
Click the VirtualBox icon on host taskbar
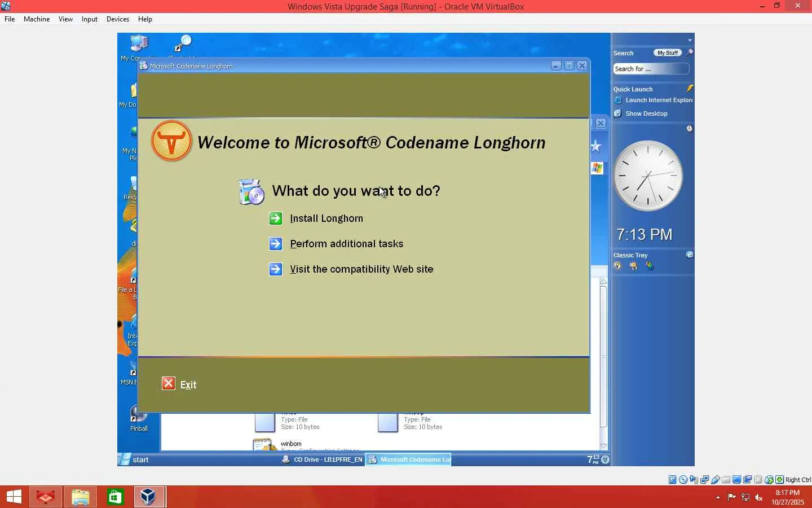149,497
